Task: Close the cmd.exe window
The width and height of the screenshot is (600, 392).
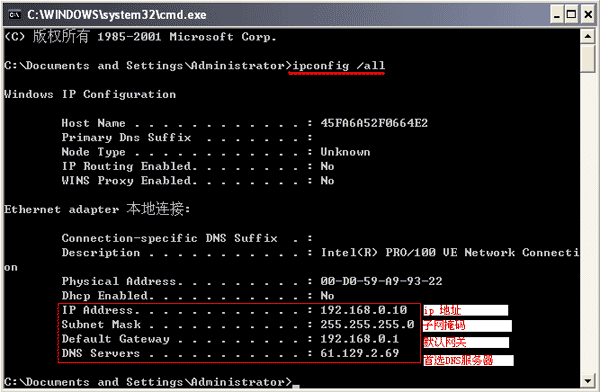Action: (587, 15)
